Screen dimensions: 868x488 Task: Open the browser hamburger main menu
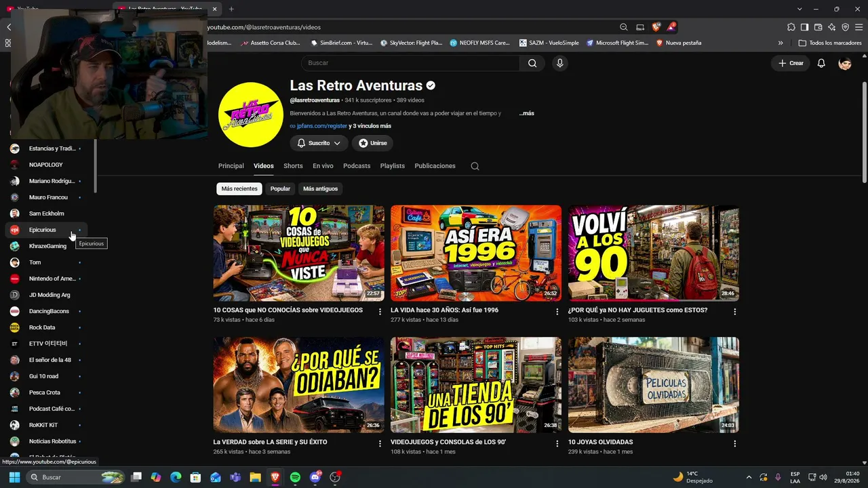point(859,27)
